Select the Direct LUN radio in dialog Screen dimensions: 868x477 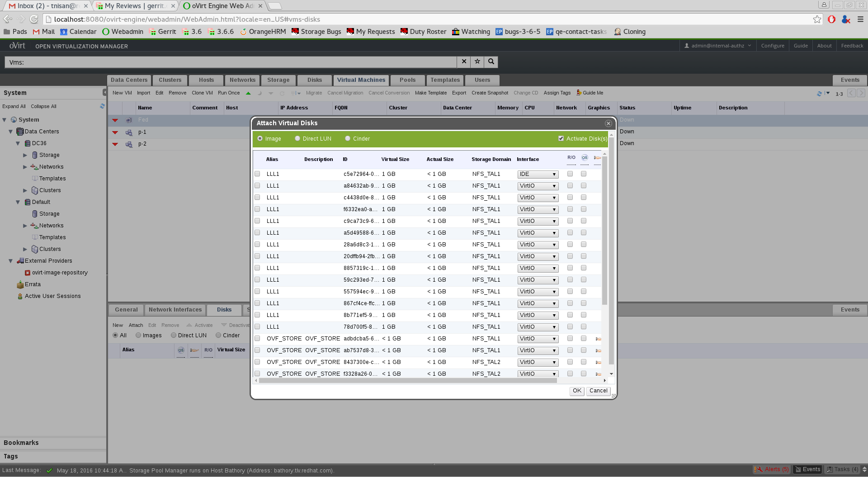(297, 139)
